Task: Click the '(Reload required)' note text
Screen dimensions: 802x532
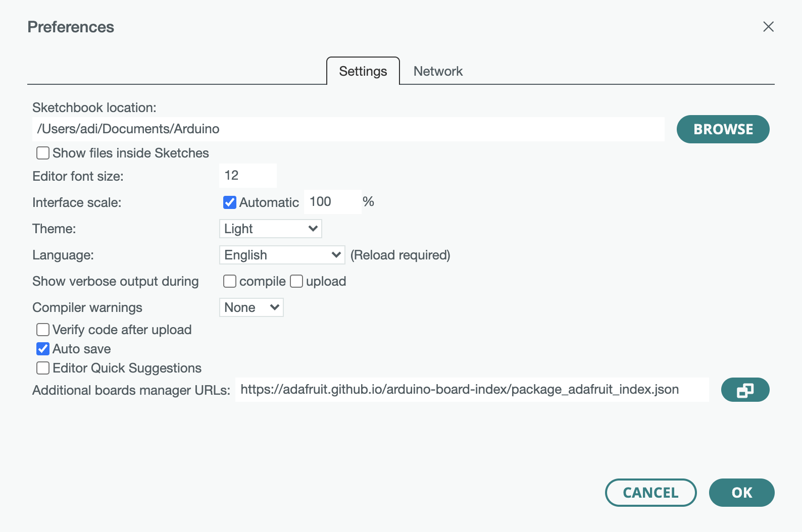Action: tap(400, 255)
